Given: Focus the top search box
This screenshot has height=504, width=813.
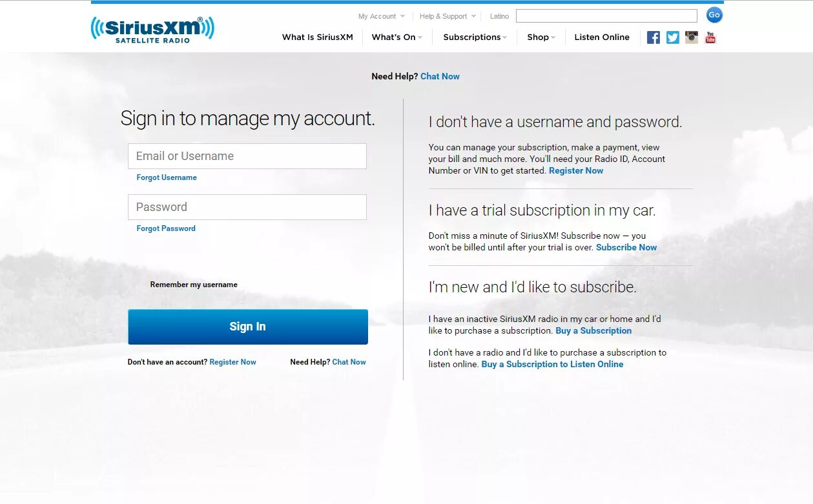Looking at the screenshot, I should 606,16.
